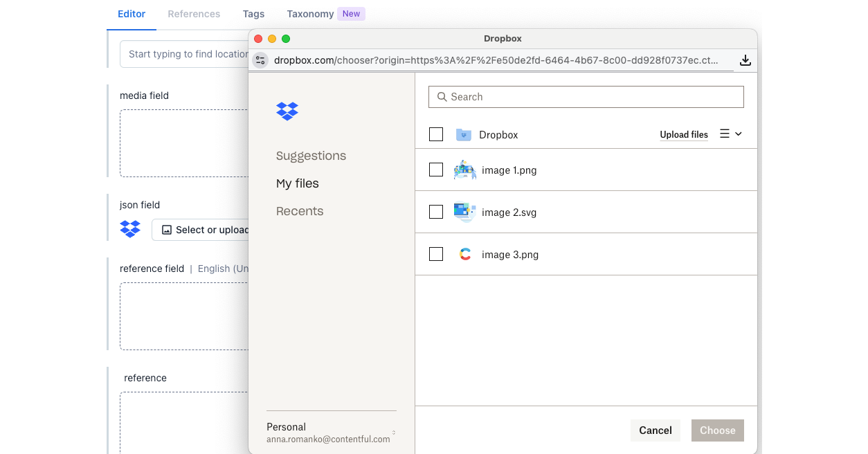The width and height of the screenshot is (868, 454).
Task: Check the image 1.png checkbox
Action: coord(436,170)
